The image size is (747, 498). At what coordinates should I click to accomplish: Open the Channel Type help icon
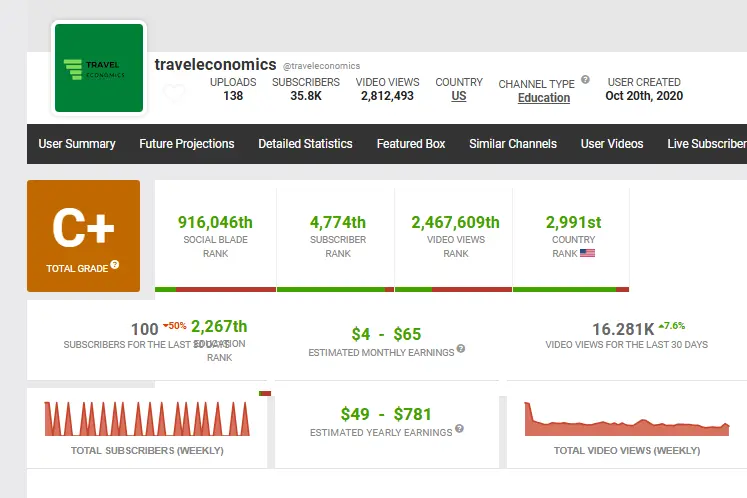point(585,80)
